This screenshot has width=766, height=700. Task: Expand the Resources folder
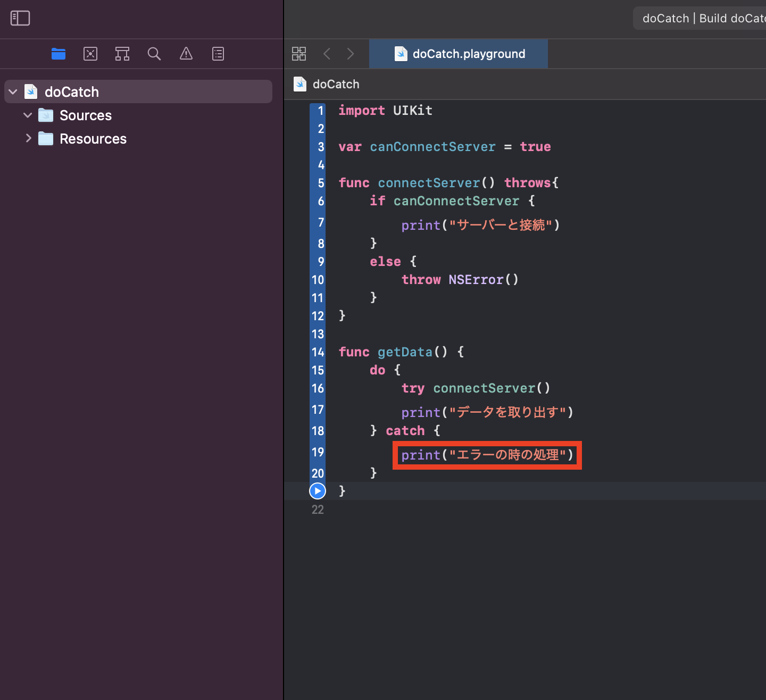click(x=28, y=138)
